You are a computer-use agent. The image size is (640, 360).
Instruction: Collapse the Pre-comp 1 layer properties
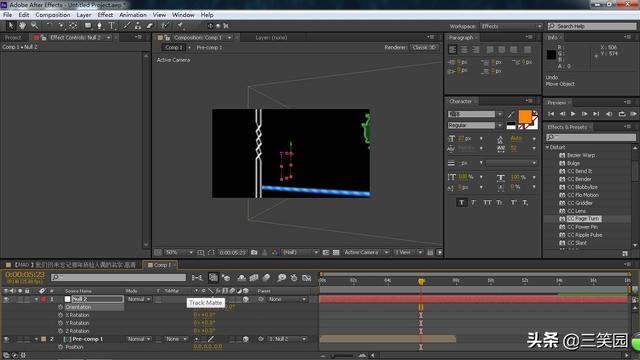36,339
